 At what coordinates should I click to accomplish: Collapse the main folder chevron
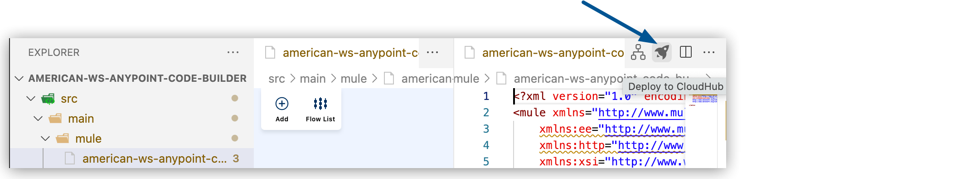pyautogui.click(x=38, y=119)
